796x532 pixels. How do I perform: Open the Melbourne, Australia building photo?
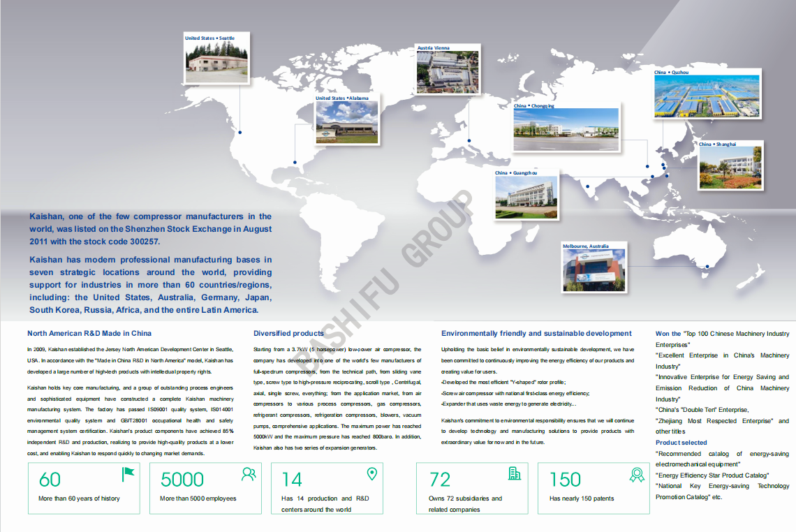[x=594, y=270]
